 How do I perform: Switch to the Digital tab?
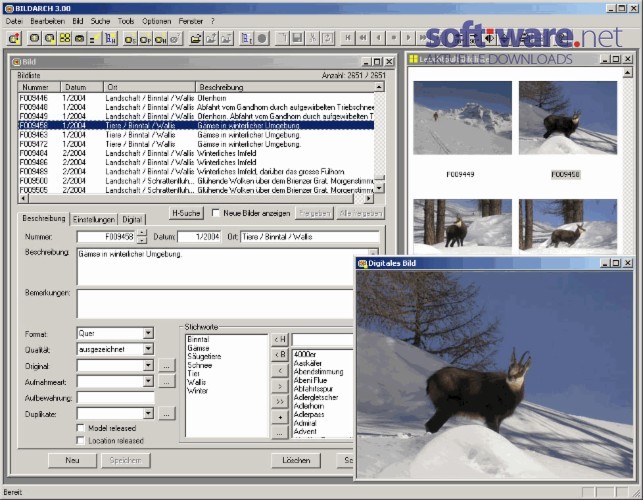click(132, 219)
